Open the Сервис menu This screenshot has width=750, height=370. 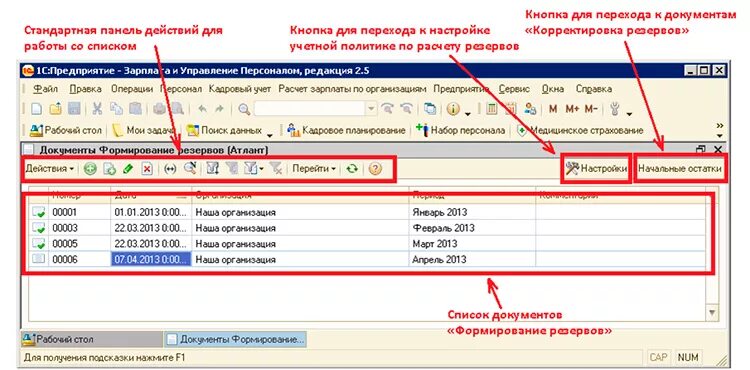[x=514, y=89]
